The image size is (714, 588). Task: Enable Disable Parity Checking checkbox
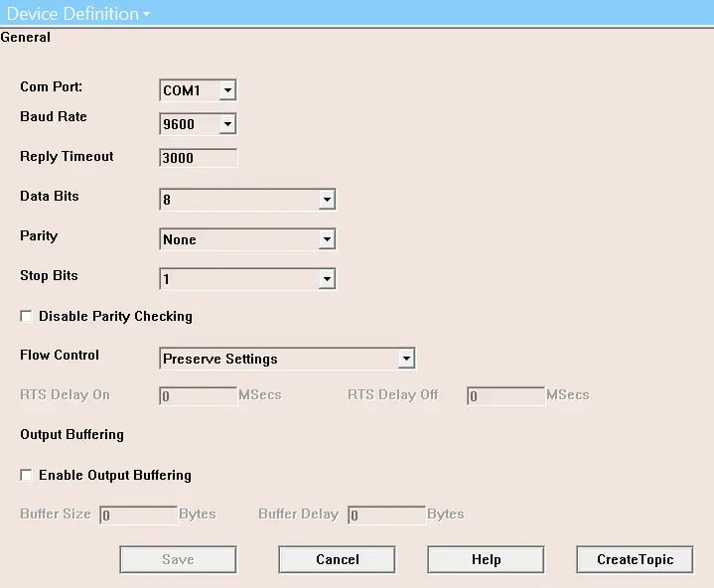click(26, 316)
